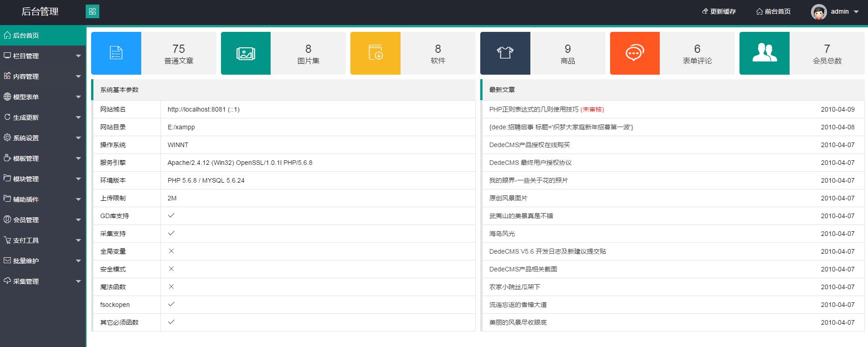Image resolution: width=868 pixels, height=347 pixels.
Task: Click the folder icon next to 模块管理
Action: click(7, 179)
